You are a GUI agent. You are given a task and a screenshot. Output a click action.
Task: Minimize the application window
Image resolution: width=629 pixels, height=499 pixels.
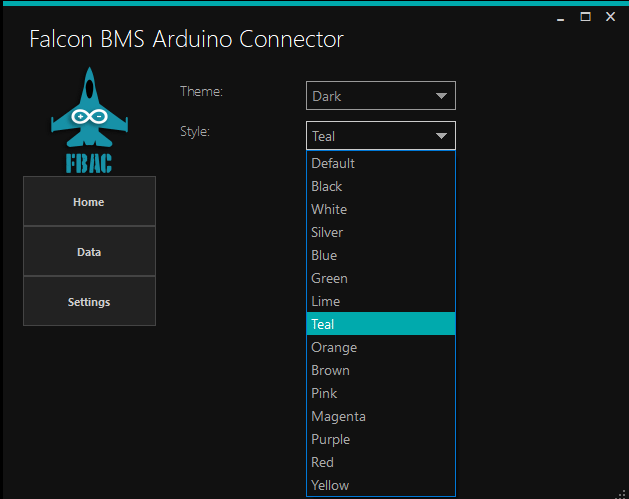pyautogui.click(x=559, y=17)
